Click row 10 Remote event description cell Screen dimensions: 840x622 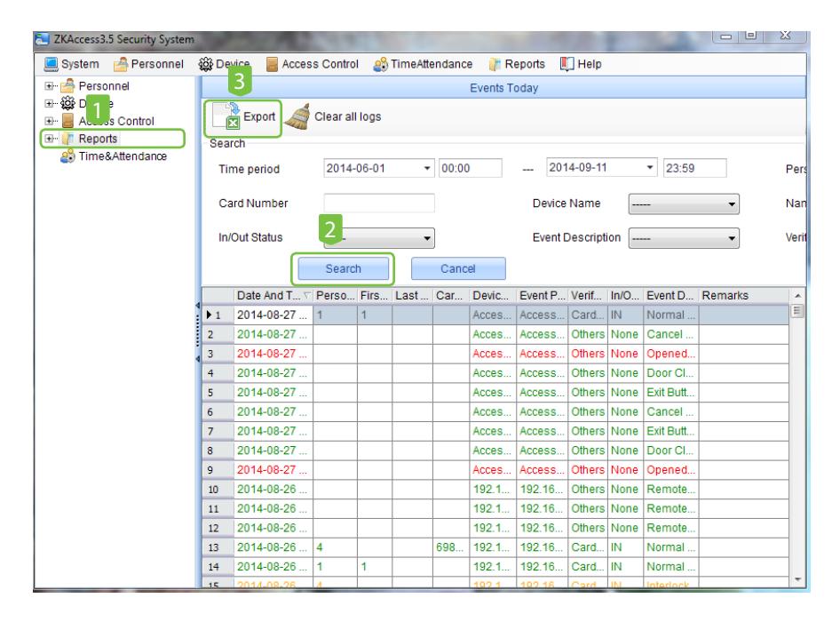pyautogui.click(x=670, y=489)
